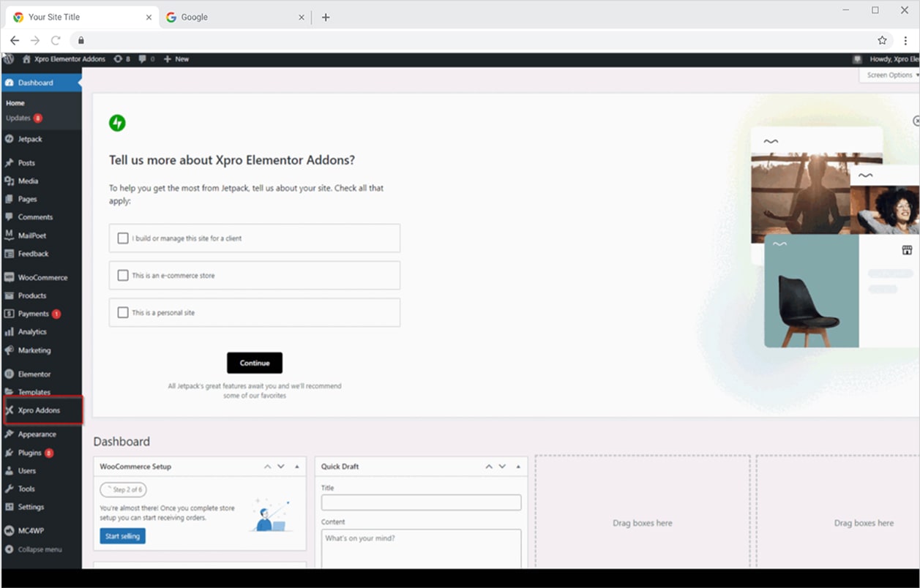Click the Start selling button

pos(122,536)
